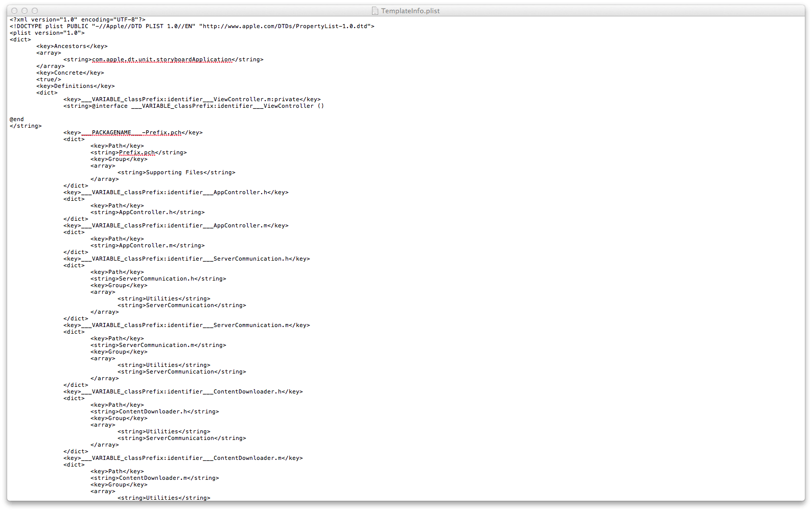Click the Ancestors key line
The width and height of the screenshot is (812, 511).
click(72, 46)
